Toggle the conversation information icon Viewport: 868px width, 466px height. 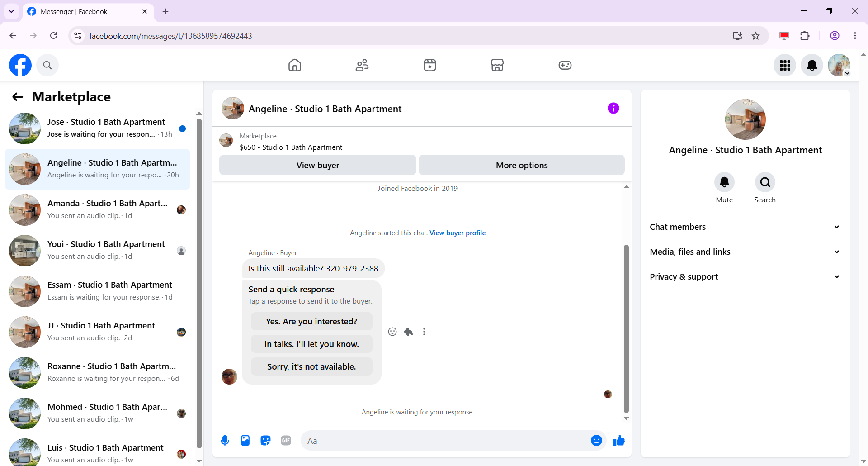(613, 108)
